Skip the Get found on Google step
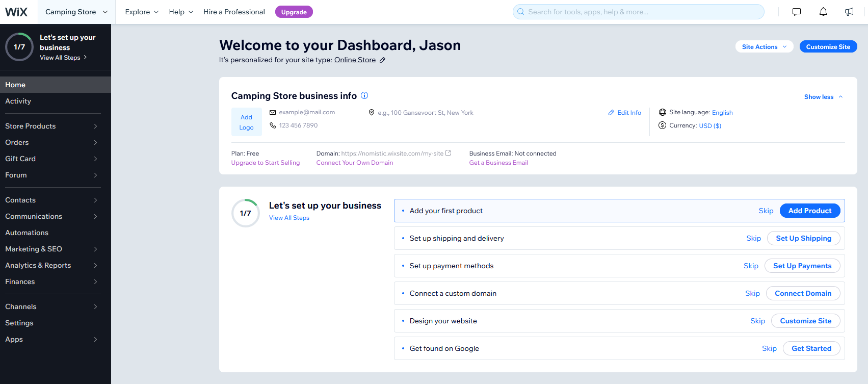The image size is (868, 384). [769, 348]
